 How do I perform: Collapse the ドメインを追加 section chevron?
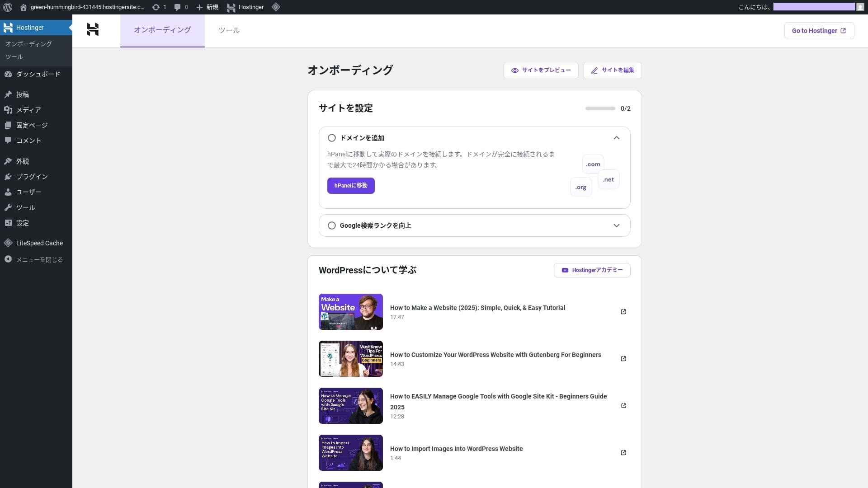(617, 138)
